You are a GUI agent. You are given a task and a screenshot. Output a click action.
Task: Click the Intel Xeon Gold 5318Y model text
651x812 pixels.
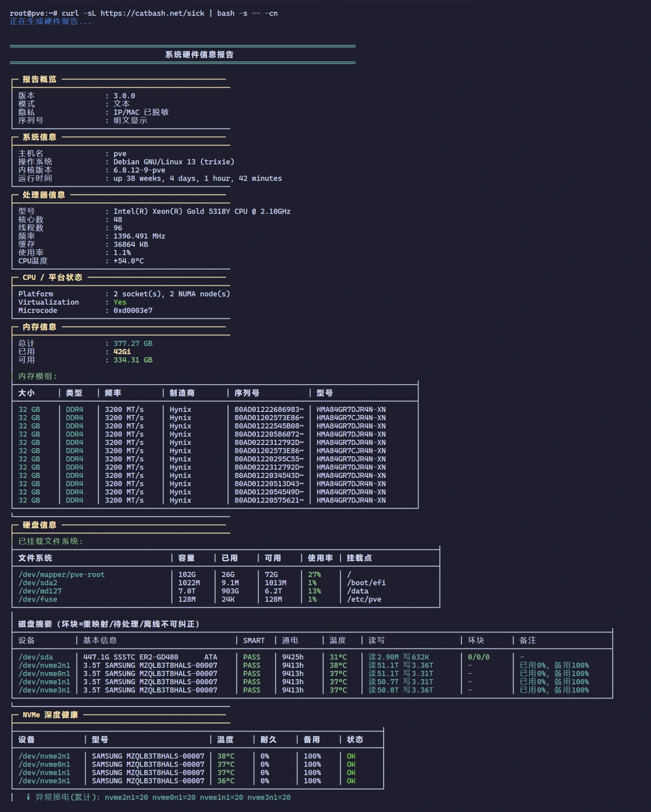(202, 211)
